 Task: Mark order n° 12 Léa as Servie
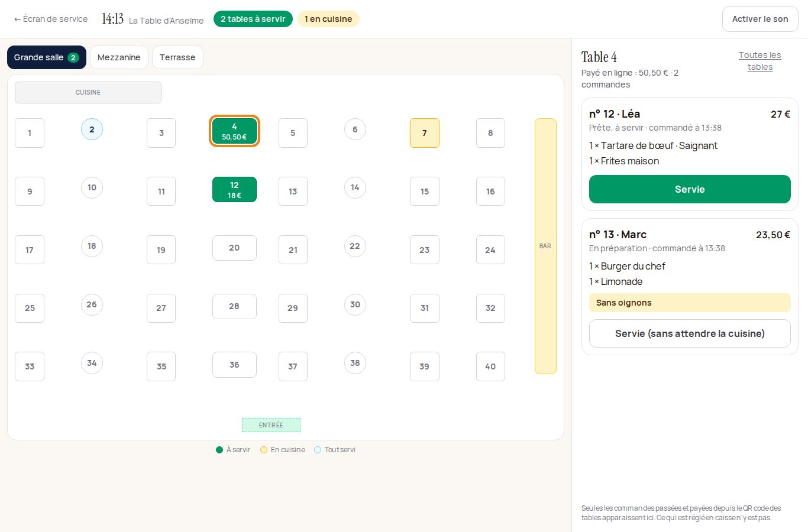(x=690, y=189)
